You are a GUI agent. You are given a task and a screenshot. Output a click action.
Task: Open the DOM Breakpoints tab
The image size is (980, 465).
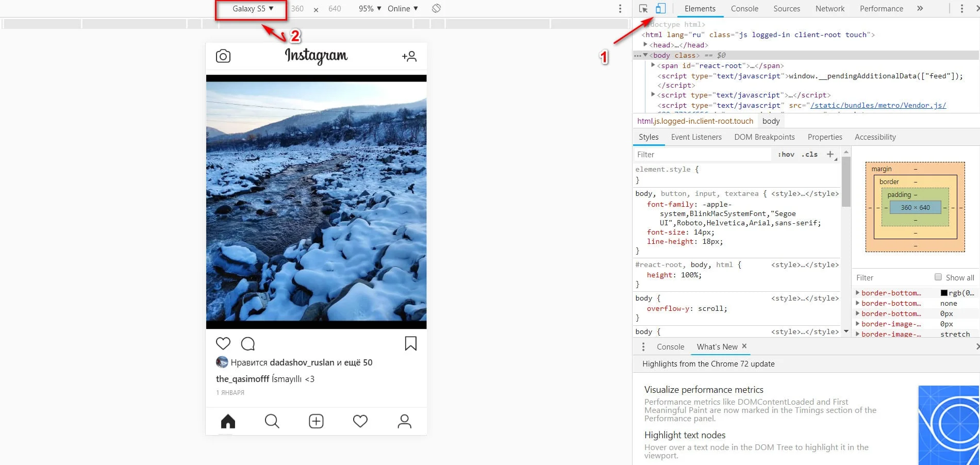point(765,137)
